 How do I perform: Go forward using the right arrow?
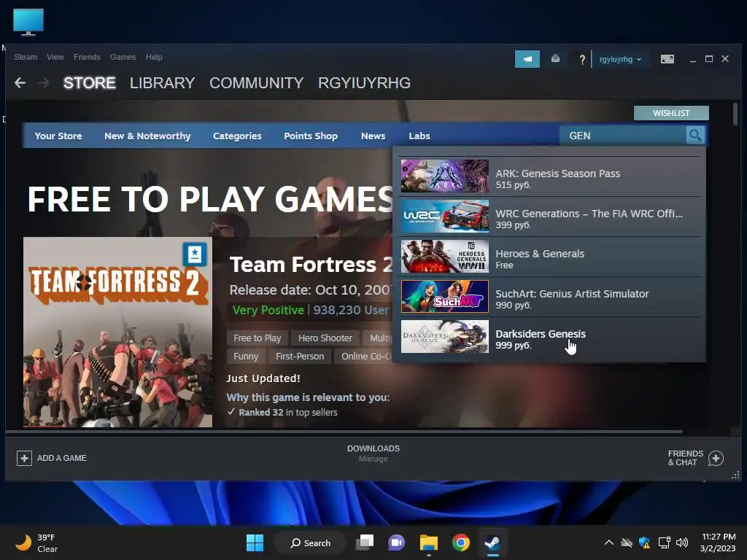pyautogui.click(x=44, y=83)
